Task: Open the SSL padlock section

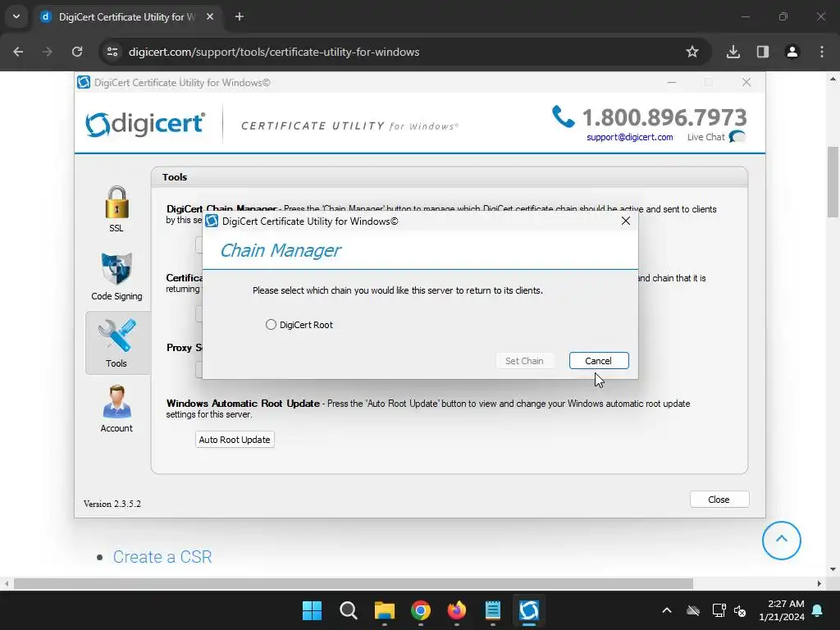Action: click(x=116, y=209)
